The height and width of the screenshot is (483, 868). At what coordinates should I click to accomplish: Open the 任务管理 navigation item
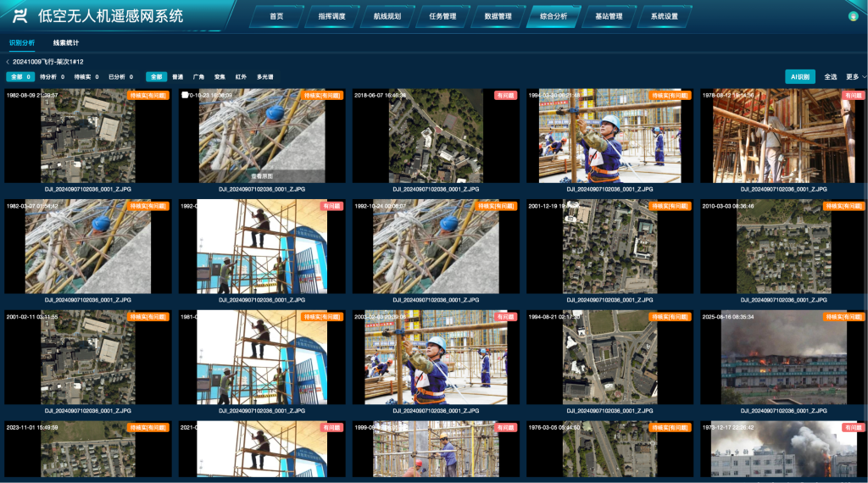pyautogui.click(x=442, y=16)
